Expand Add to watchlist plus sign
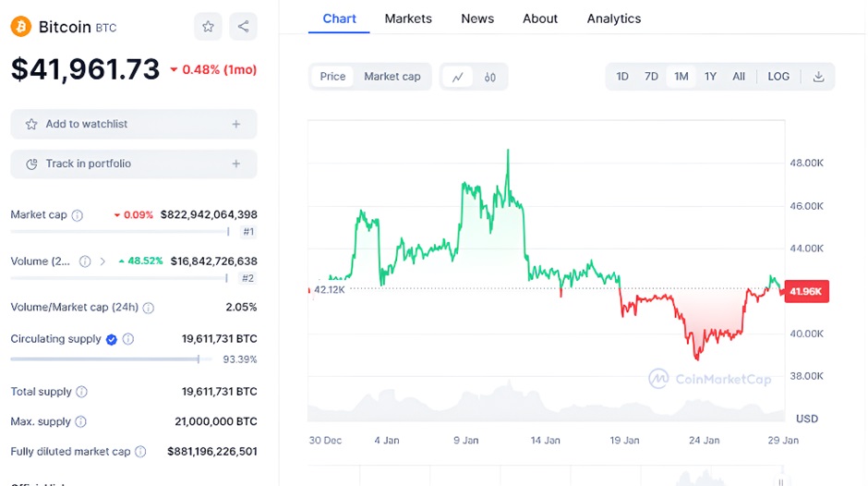Screen dimensions: 868x486 (236, 124)
